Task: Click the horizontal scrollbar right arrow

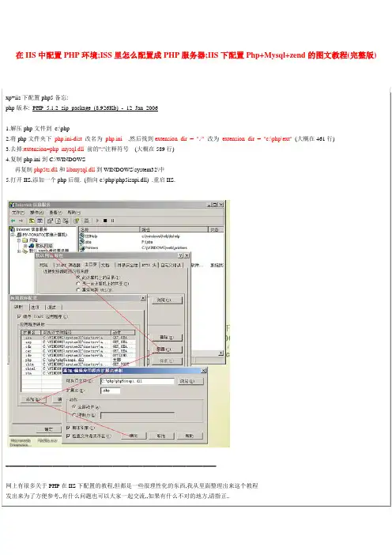Action: coord(220,353)
